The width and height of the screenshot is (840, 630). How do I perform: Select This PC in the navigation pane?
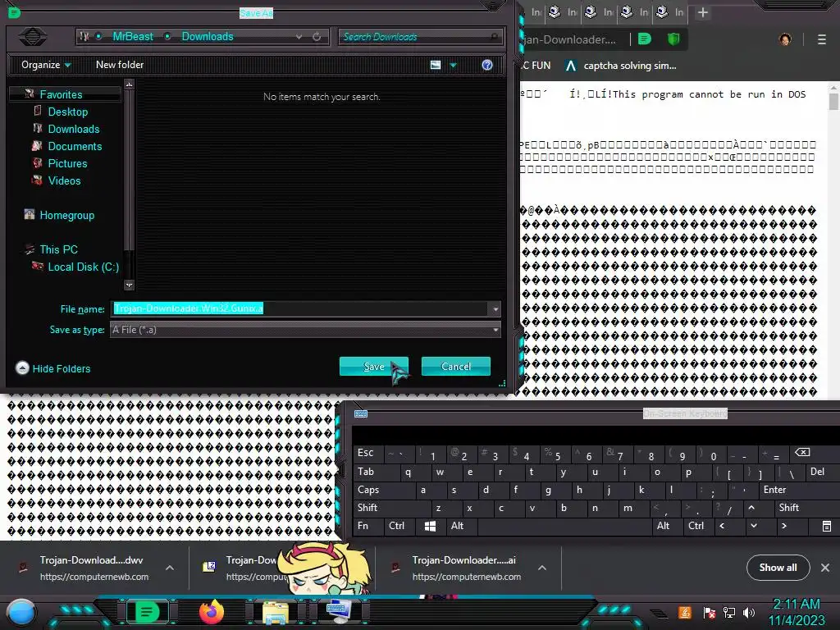(x=58, y=249)
